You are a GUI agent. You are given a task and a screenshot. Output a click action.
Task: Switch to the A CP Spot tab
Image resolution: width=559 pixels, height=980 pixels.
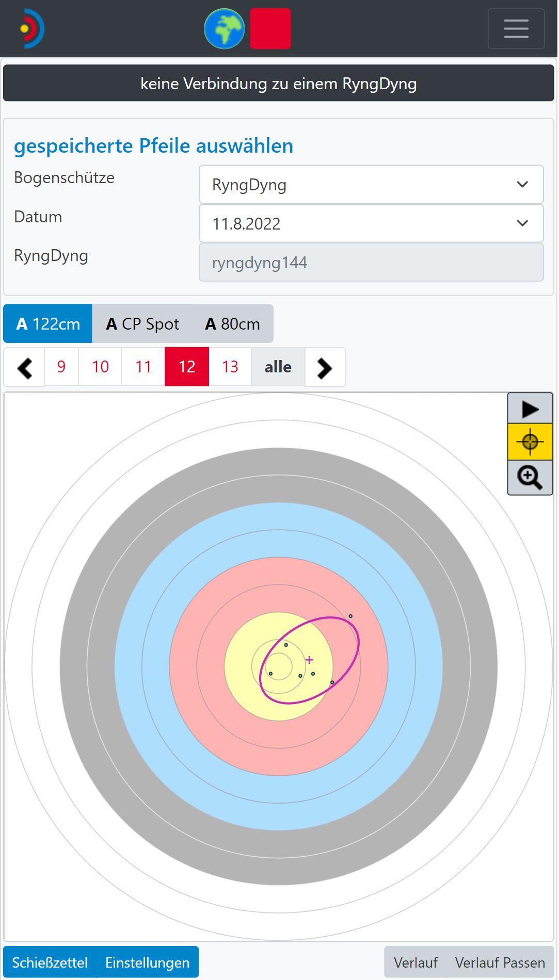pos(142,324)
